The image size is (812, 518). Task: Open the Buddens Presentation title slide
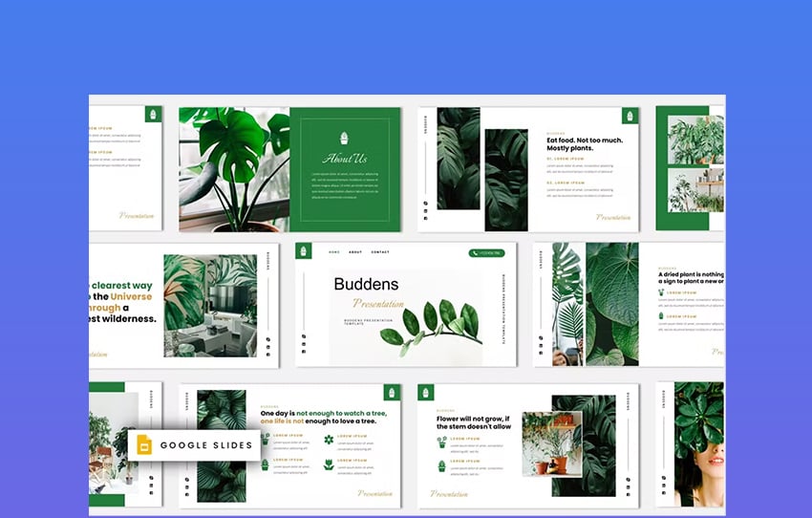(x=406, y=304)
